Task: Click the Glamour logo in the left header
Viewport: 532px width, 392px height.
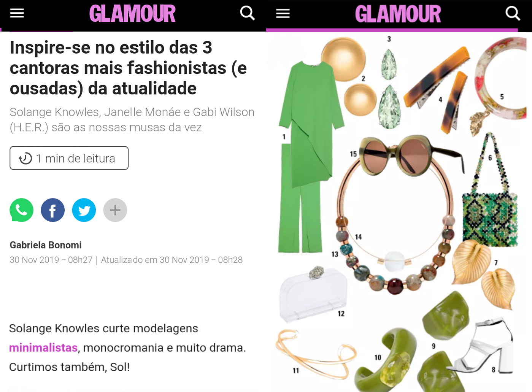Action: point(132,14)
